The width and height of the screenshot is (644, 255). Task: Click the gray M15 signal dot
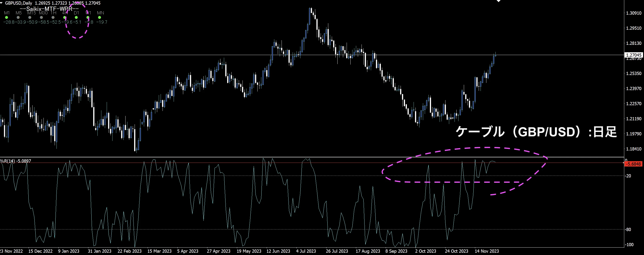click(30, 17)
